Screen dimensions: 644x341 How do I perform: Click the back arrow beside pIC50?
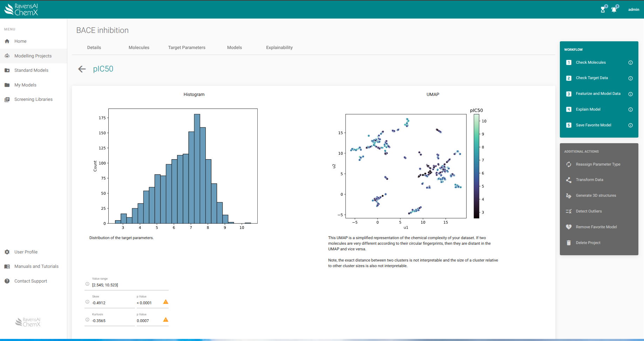point(82,69)
